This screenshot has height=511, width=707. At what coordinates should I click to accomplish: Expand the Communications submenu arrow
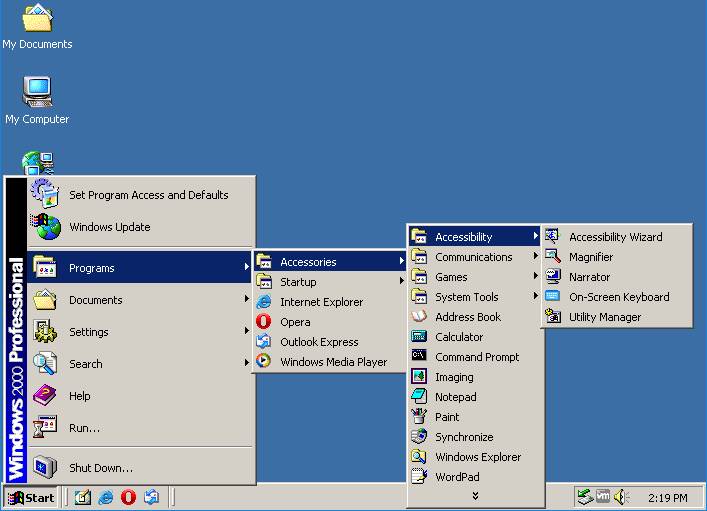[535, 256]
